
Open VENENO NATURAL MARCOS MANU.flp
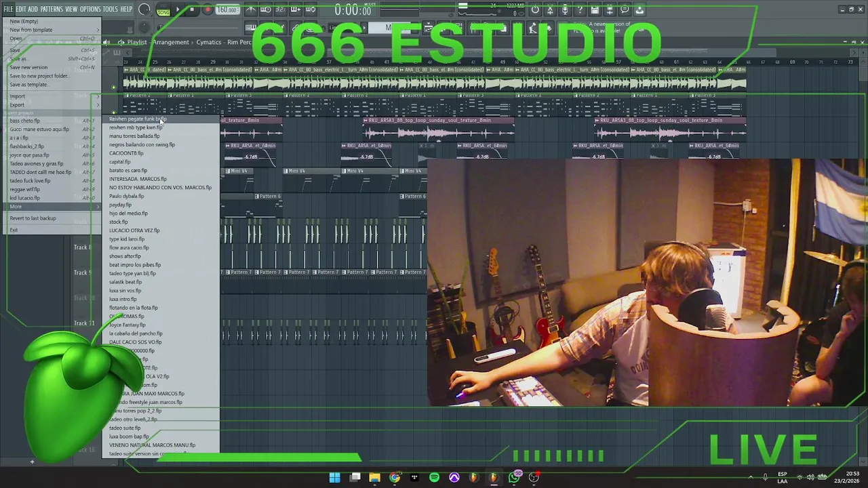pos(161,445)
